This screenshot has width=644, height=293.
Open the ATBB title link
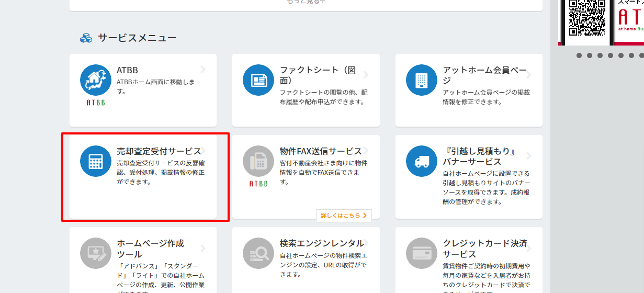click(x=127, y=70)
